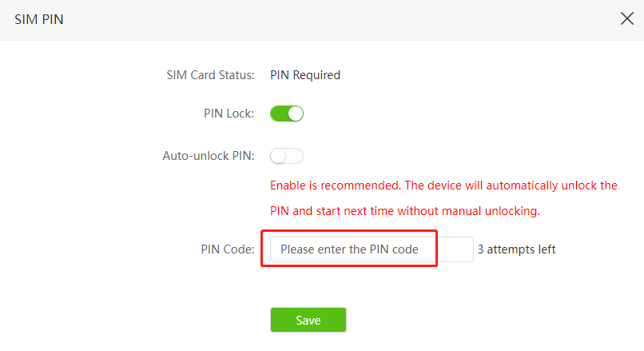Click empty area of the dialog header bar
The image size is (644, 351).
click(320, 19)
